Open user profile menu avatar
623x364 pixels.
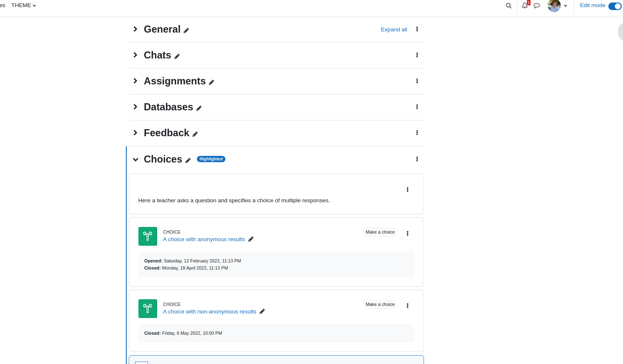(x=554, y=6)
